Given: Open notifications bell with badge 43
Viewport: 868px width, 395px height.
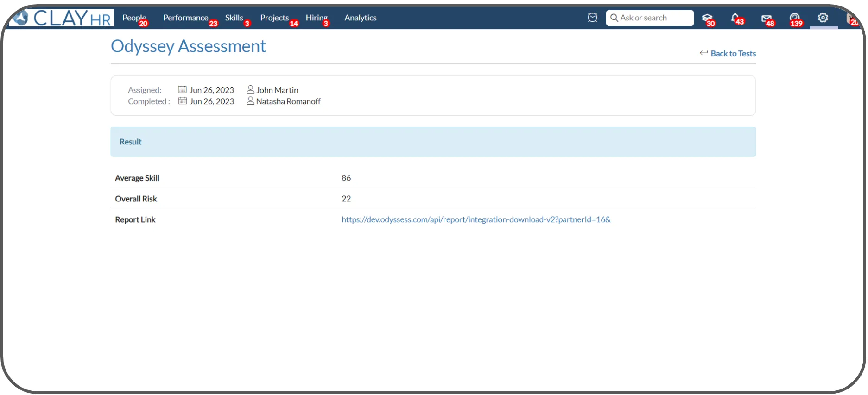Looking at the screenshot, I should click(736, 19).
